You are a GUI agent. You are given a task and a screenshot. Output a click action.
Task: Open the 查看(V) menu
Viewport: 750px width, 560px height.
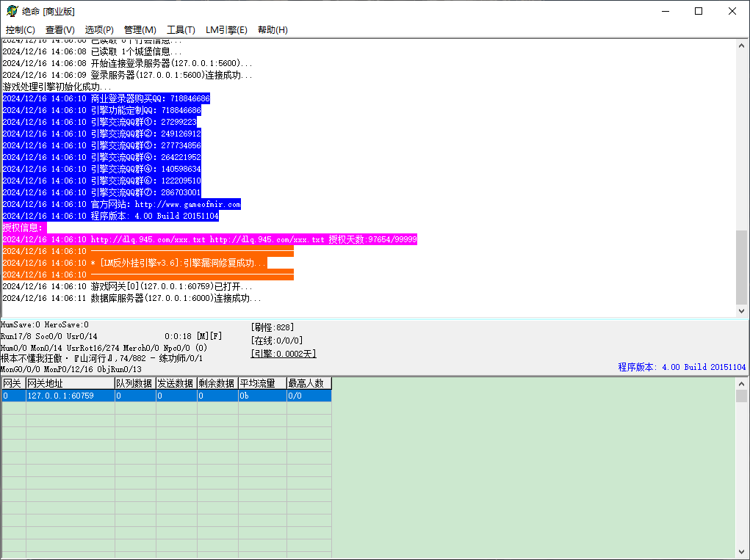click(60, 29)
